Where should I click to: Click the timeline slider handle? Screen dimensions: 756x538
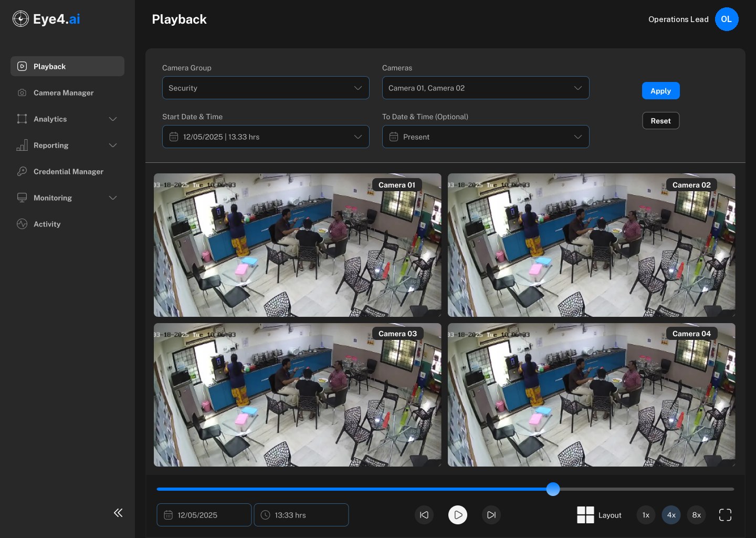pos(553,489)
